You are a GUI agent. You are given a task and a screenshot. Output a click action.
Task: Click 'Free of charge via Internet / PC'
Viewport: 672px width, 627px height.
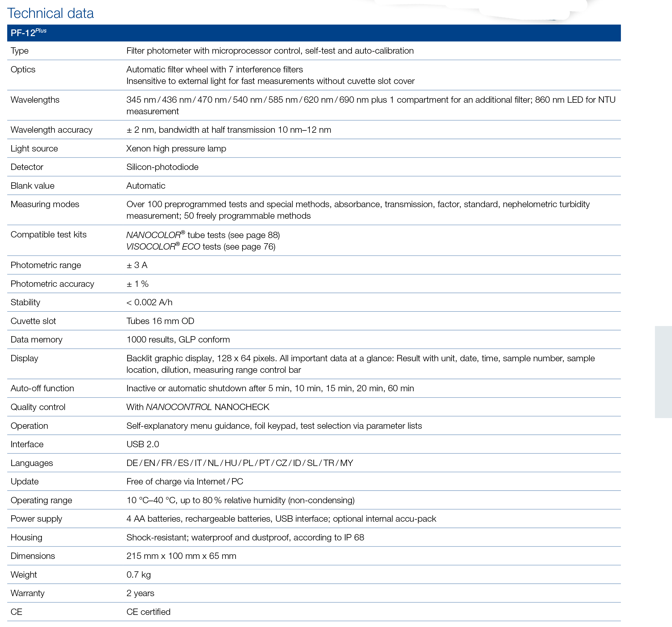coord(184,482)
